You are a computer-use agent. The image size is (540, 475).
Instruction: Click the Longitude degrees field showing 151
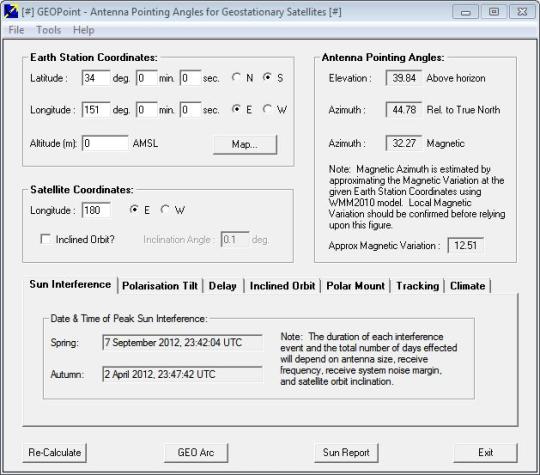[x=96, y=110]
